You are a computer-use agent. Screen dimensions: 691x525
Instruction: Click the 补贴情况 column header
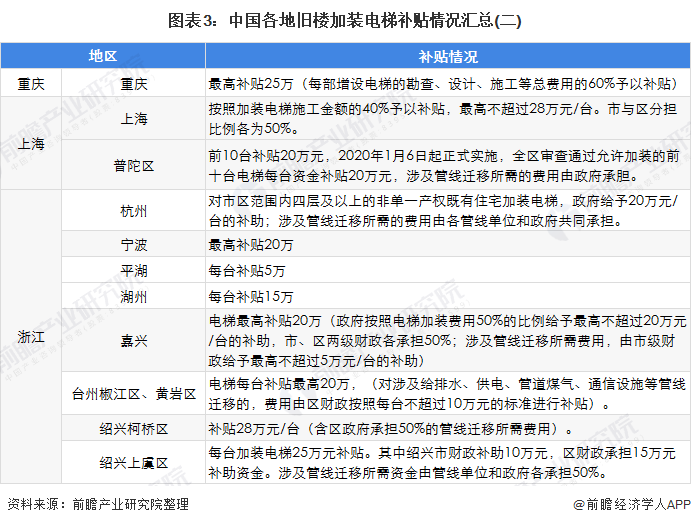coord(448,56)
